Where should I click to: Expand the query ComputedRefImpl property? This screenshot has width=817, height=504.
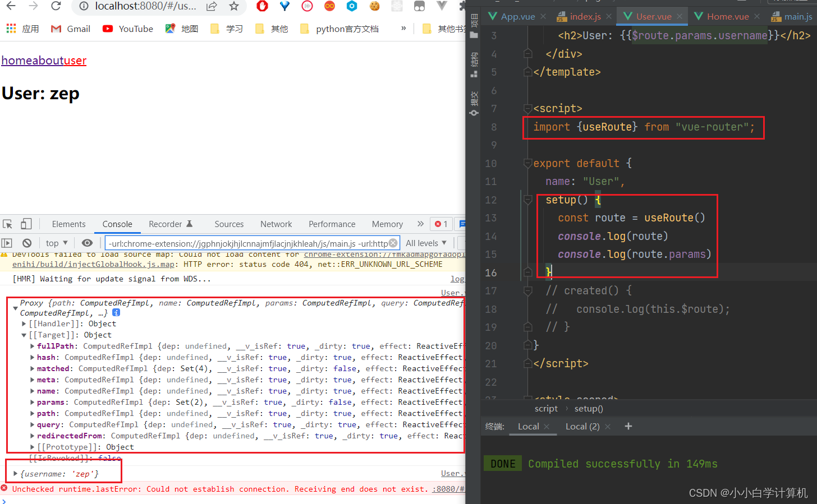pos(32,424)
